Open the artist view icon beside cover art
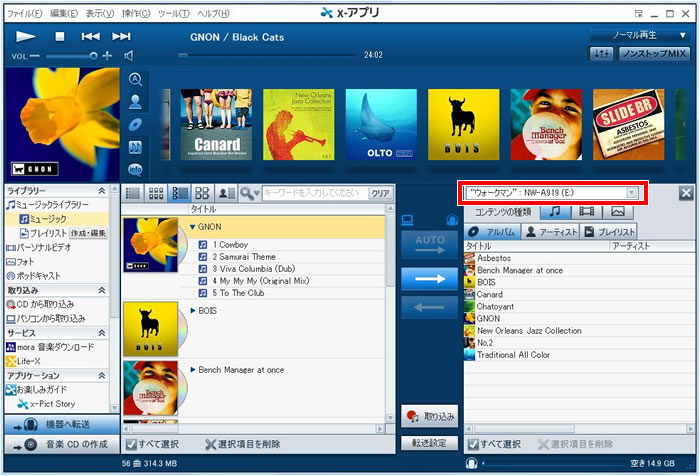Viewport: 700px width, 476px height. (x=135, y=101)
